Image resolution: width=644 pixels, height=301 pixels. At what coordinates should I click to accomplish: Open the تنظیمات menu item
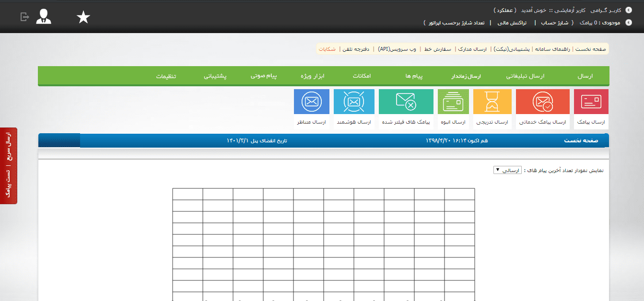(166, 76)
